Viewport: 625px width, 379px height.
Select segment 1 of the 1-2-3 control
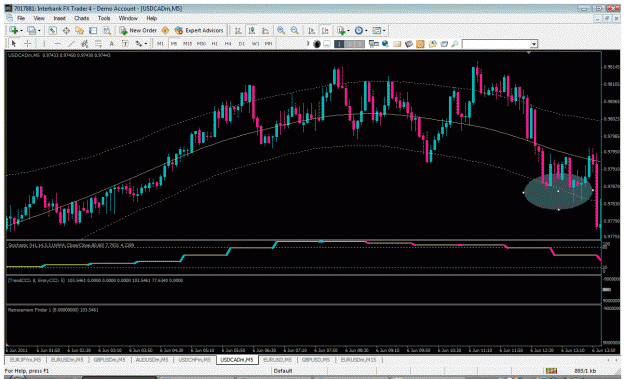coord(339,44)
